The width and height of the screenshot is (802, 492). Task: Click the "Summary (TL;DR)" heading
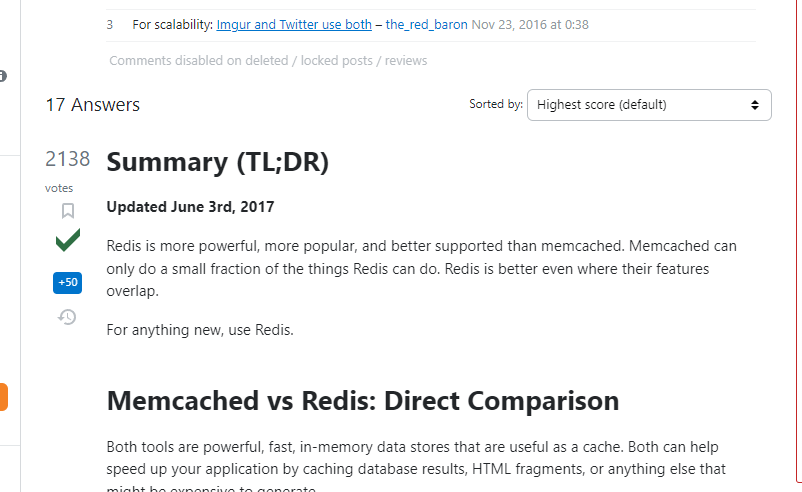coord(217,162)
